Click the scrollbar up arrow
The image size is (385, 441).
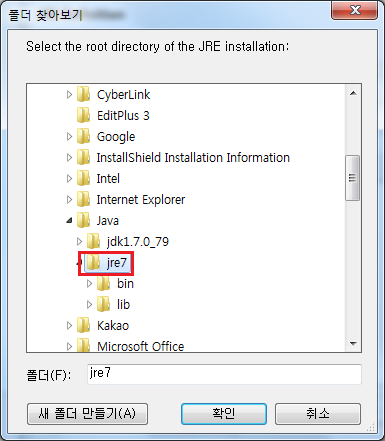click(x=353, y=93)
